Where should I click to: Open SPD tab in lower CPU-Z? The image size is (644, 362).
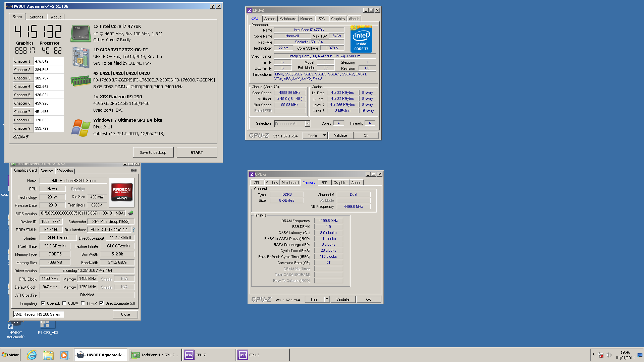(x=324, y=183)
